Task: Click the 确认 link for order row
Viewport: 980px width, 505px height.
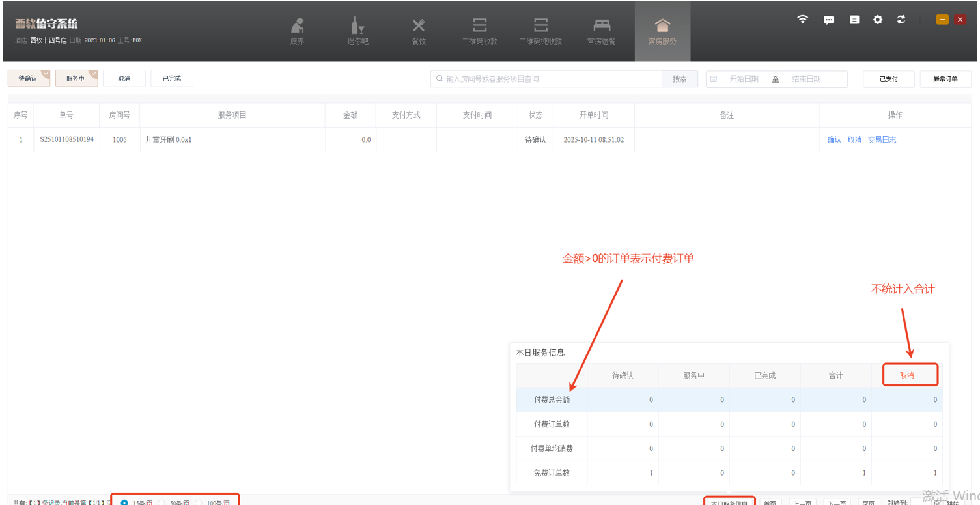Action: tap(834, 140)
